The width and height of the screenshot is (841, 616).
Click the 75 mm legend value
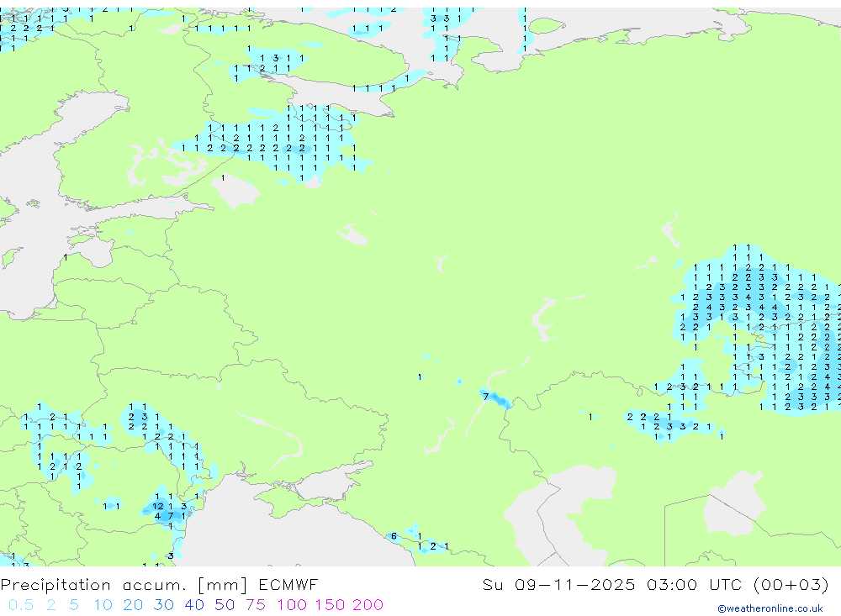pyautogui.click(x=256, y=605)
